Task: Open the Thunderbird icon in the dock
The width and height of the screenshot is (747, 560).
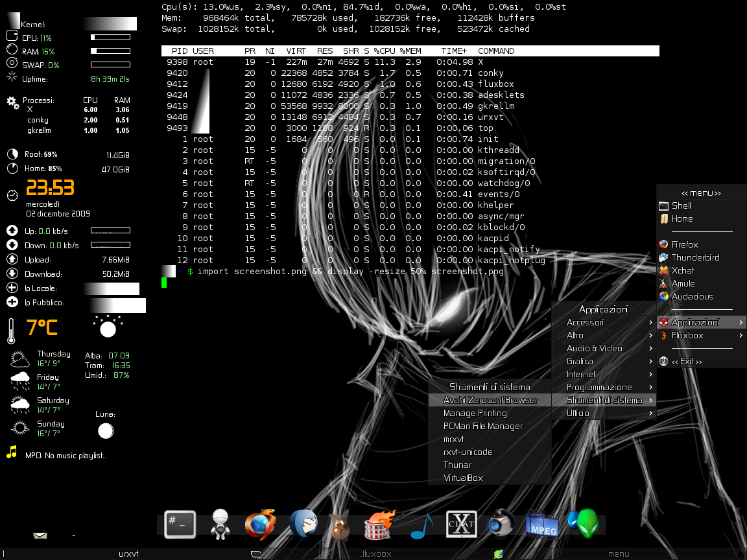Action: tap(303, 523)
